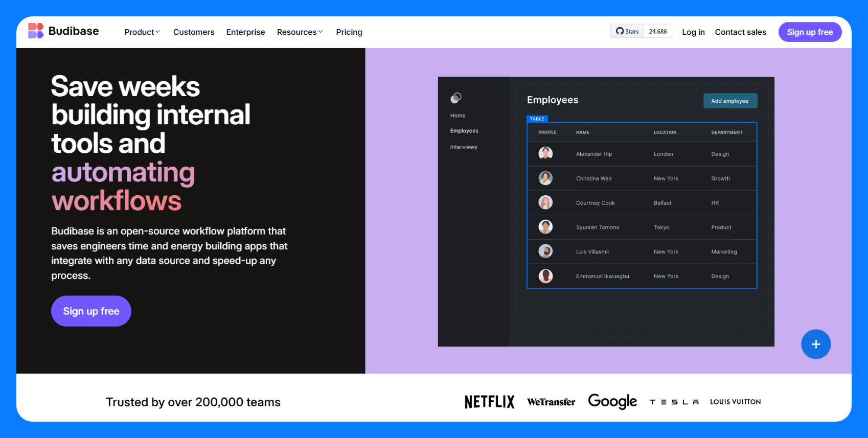The width and height of the screenshot is (868, 438).
Task: Click the Marketing department cell
Action: [724, 252]
